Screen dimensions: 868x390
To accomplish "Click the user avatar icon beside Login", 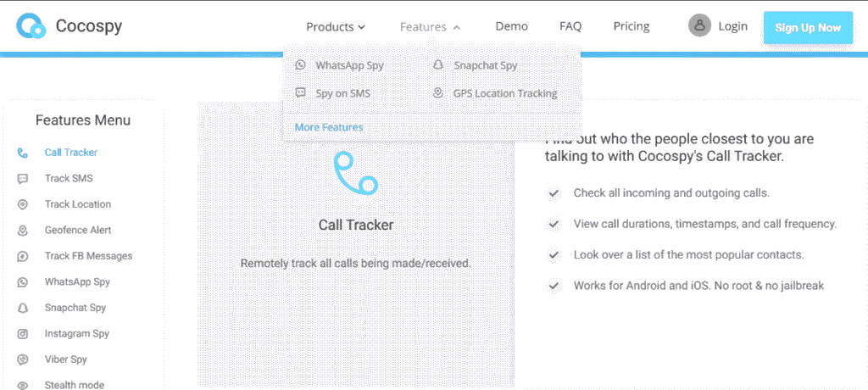I will coord(699,25).
